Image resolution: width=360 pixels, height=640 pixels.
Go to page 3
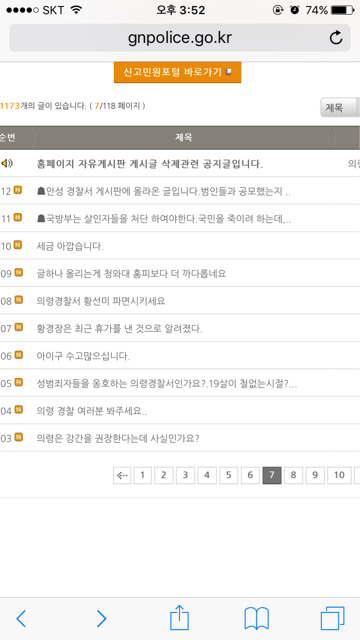(185, 475)
